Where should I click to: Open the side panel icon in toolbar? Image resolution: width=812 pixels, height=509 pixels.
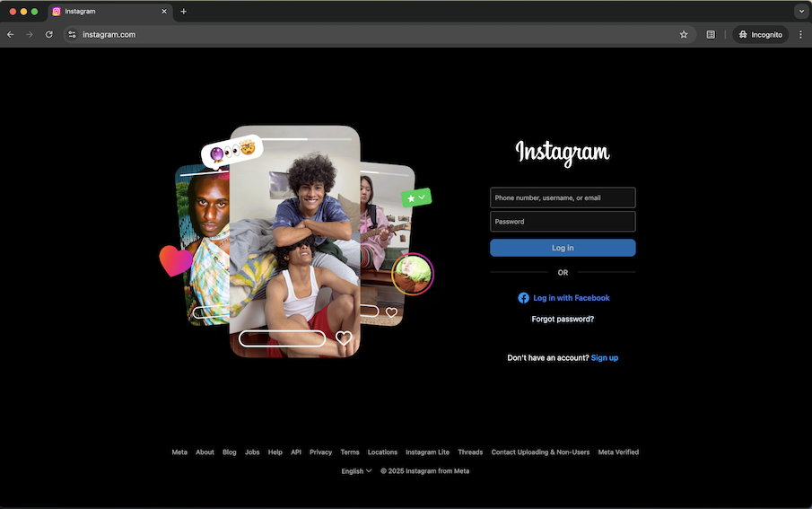pos(711,35)
